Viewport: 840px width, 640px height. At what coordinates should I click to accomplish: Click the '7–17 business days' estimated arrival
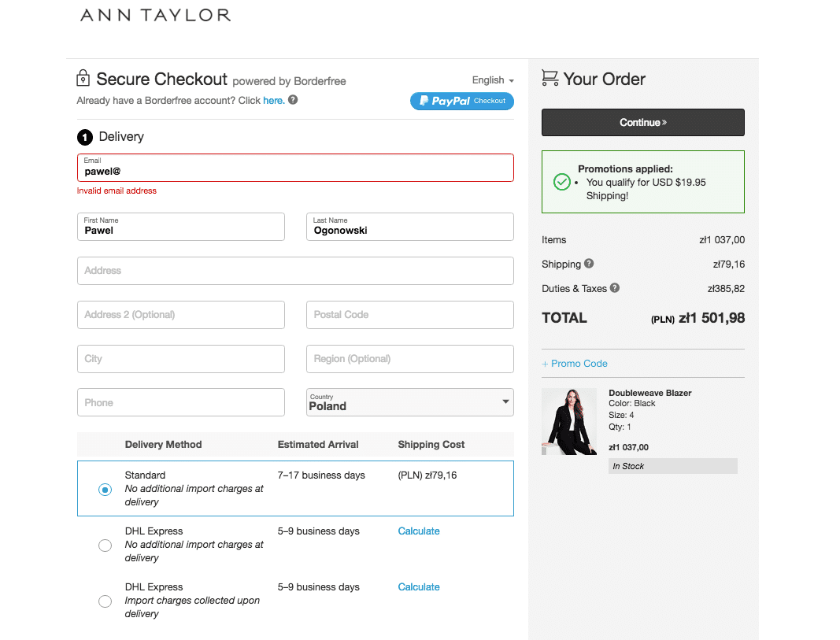point(321,475)
